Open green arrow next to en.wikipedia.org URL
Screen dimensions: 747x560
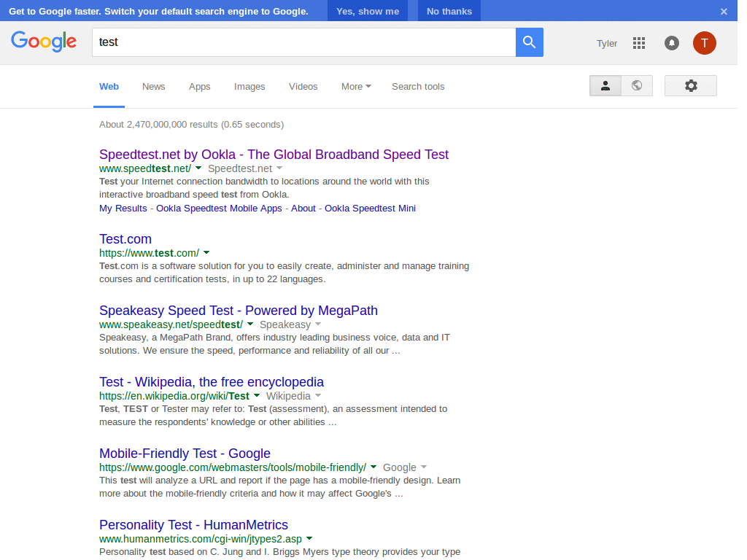pos(257,396)
